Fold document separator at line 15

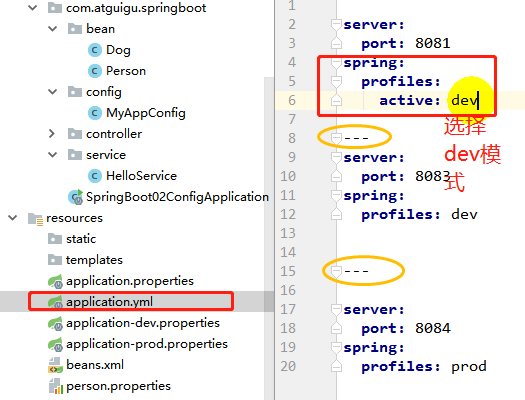336,271
